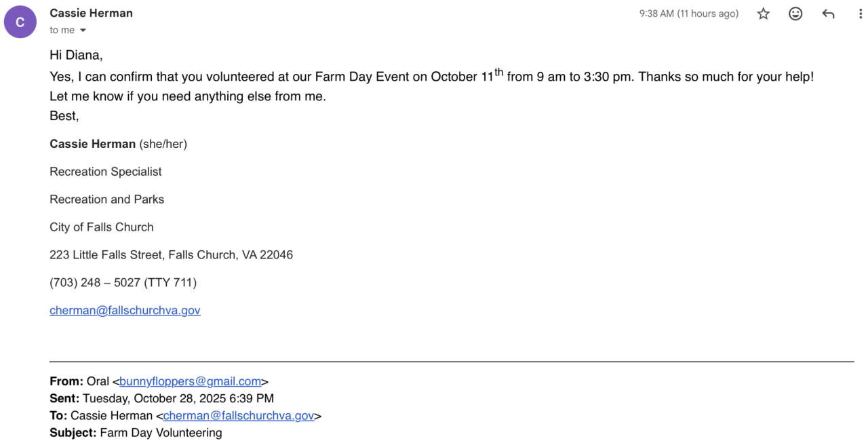Viewport: 868px width, 443px height.
Task: Click the 223 Little Falls Street address
Action: [171, 255]
